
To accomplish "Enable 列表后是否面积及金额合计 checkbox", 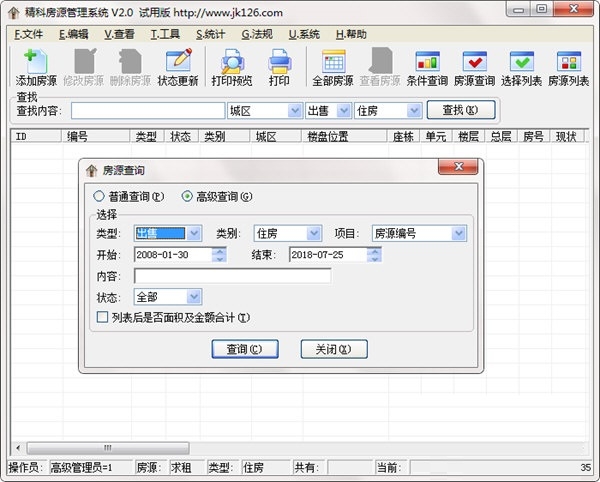I will (x=102, y=317).
